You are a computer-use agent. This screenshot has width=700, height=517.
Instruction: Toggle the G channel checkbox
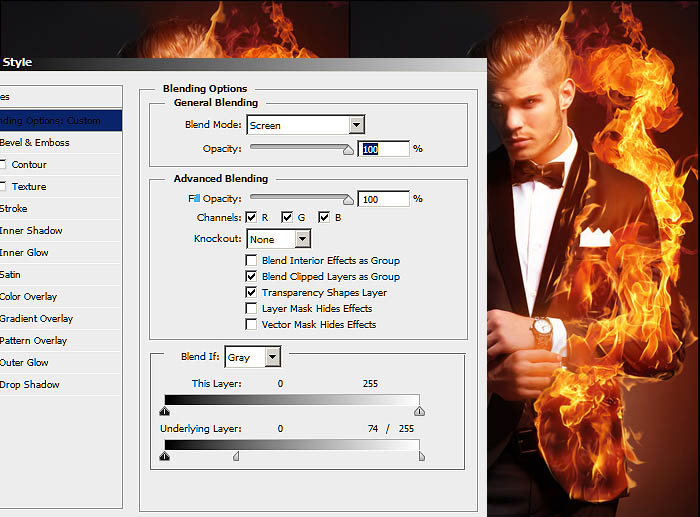(287, 217)
